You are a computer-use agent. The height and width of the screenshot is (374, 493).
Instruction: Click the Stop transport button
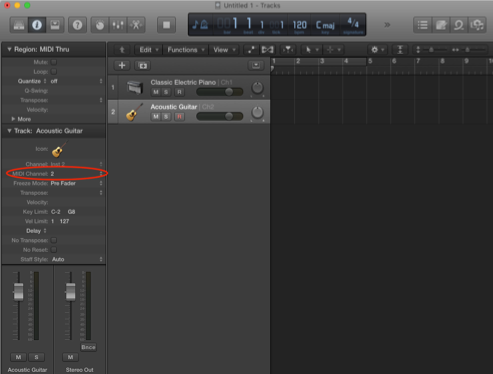166,25
